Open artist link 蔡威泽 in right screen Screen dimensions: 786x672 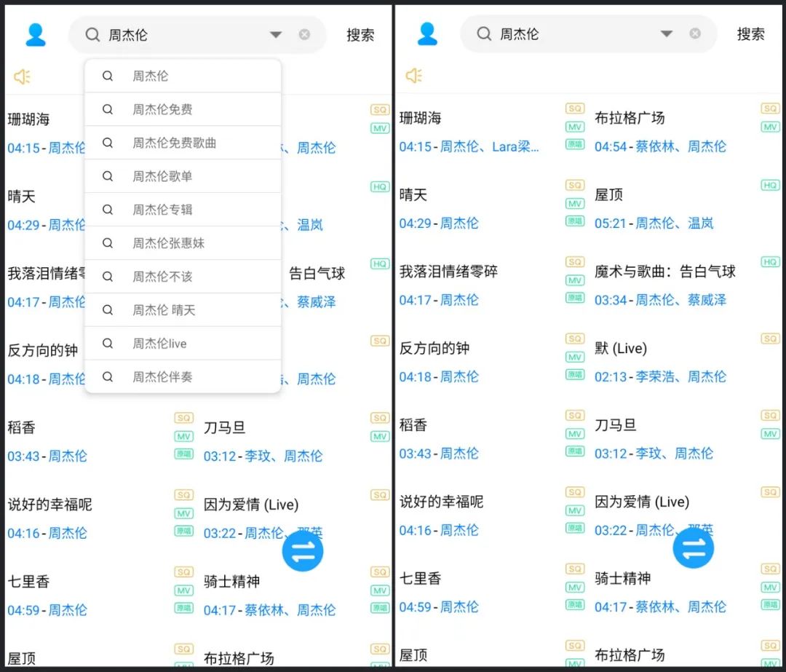707,300
